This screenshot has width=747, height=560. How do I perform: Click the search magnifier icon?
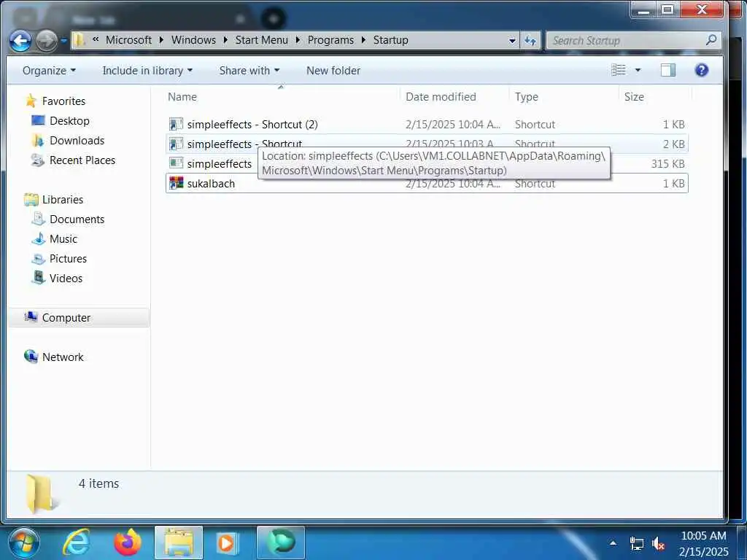[711, 40]
